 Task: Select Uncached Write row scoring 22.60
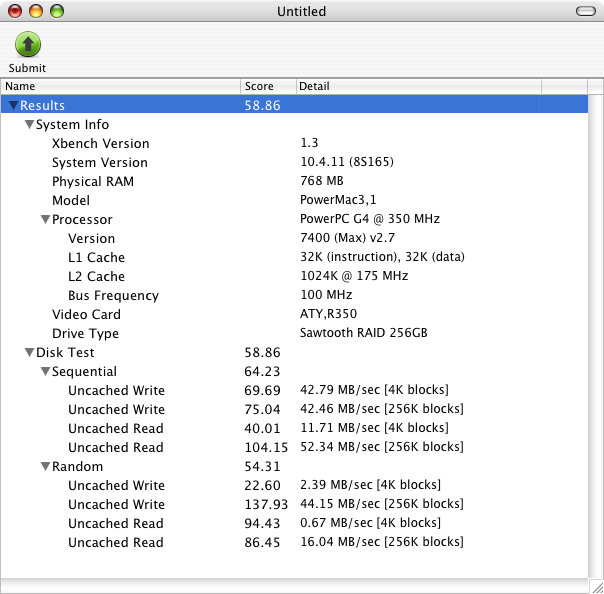pos(294,485)
